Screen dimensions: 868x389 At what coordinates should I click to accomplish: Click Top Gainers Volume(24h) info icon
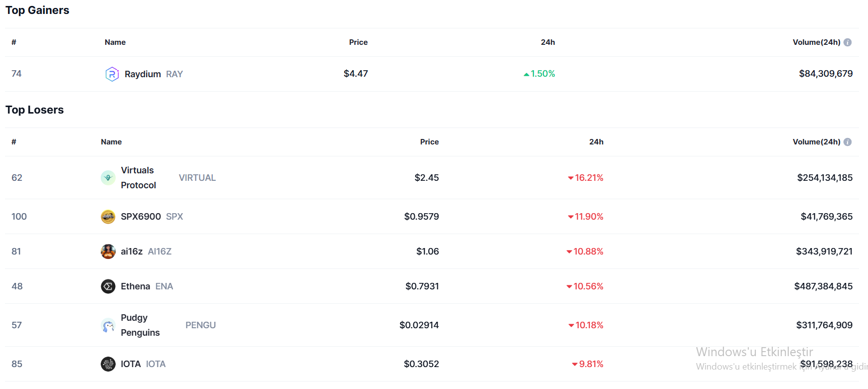848,42
